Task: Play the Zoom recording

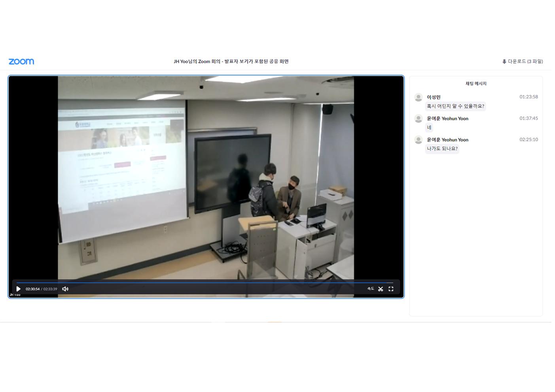Action: click(x=18, y=289)
